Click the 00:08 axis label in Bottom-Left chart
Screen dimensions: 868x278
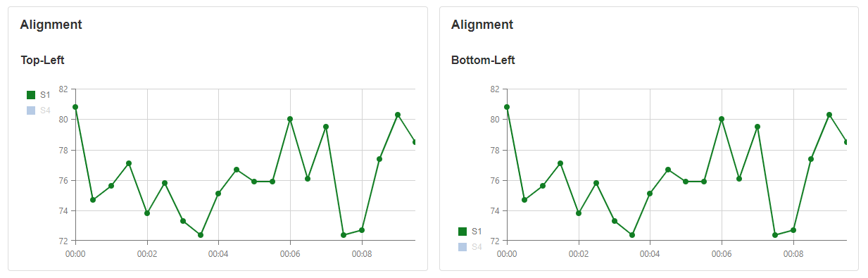793,253
